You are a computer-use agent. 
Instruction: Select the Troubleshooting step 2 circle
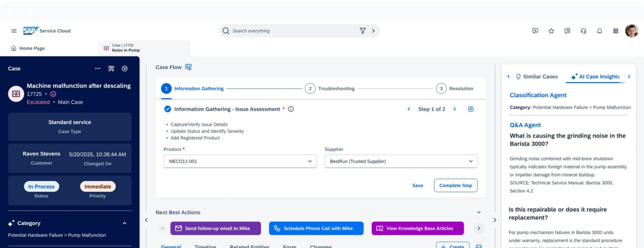(310, 89)
